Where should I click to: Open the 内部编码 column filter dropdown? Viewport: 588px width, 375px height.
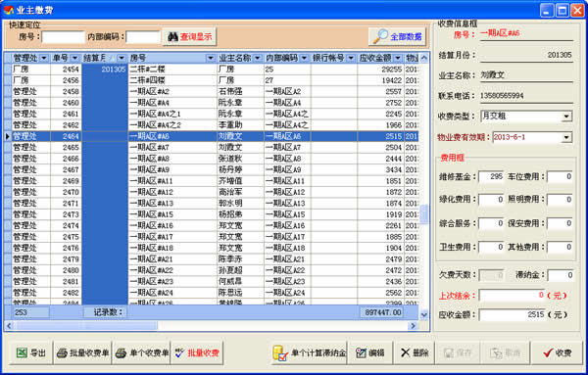pos(304,58)
